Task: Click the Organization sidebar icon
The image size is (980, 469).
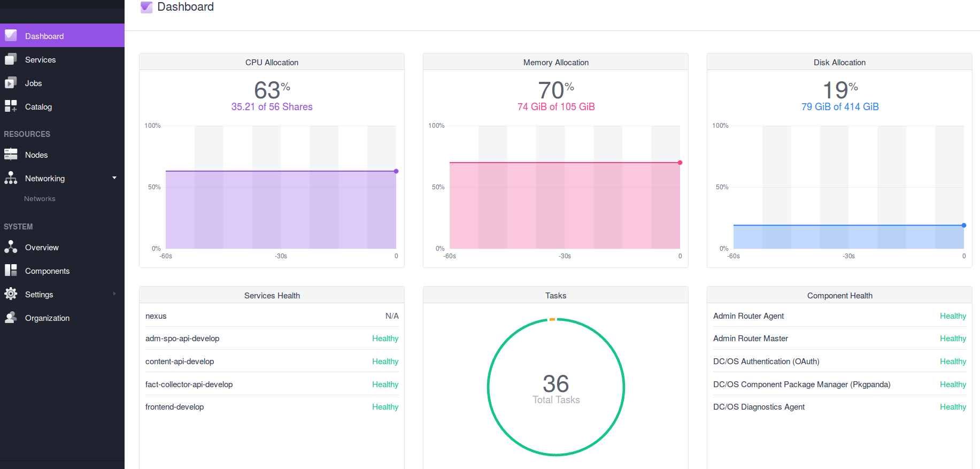Action: 11,318
